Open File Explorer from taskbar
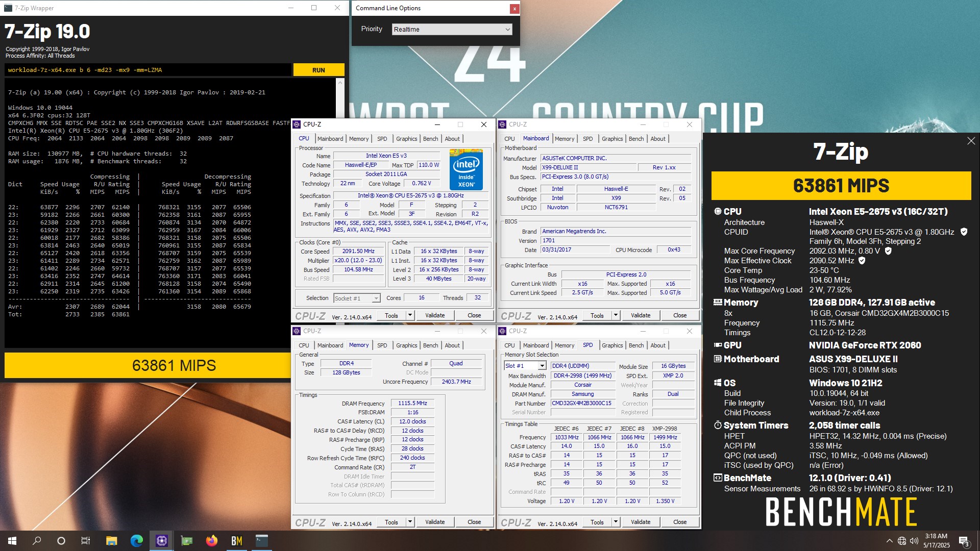The width and height of the screenshot is (980, 551). (112, 541)
